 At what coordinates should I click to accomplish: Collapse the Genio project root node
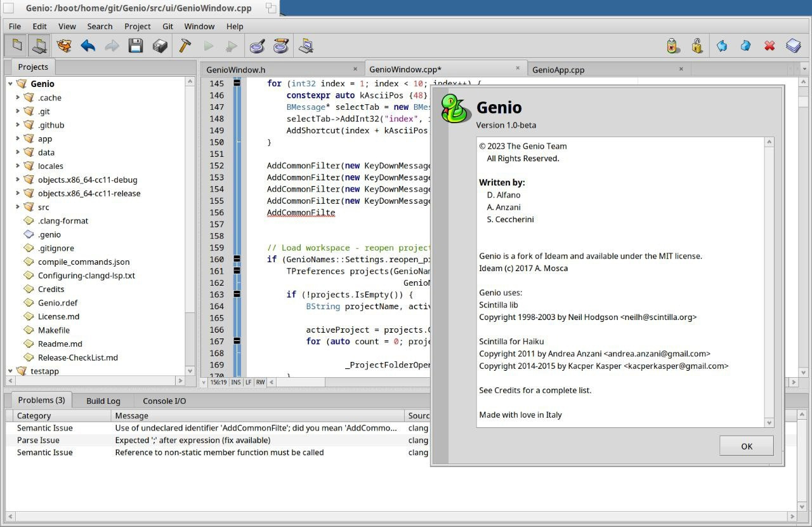coord(10,84)
